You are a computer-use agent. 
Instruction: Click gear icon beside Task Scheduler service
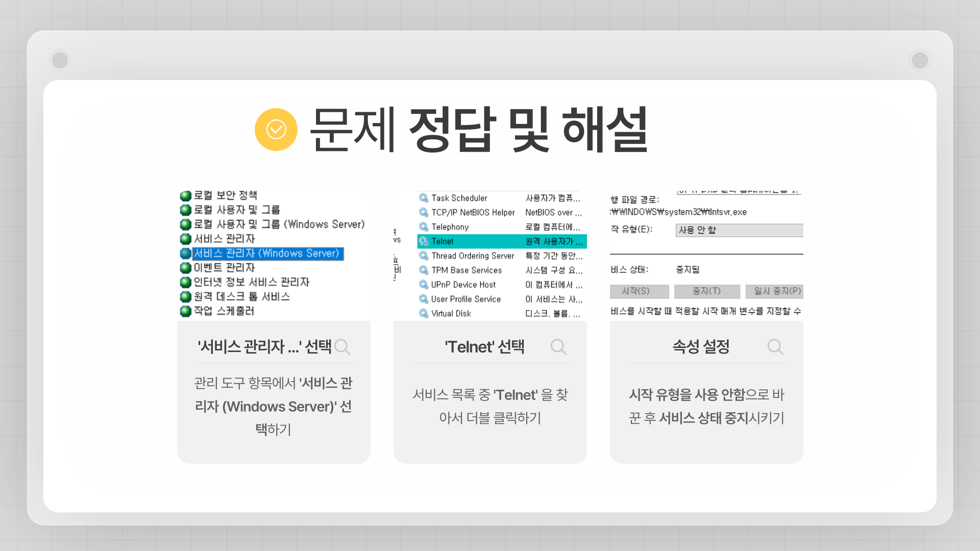pyautogui.click(x=423, y=198)
